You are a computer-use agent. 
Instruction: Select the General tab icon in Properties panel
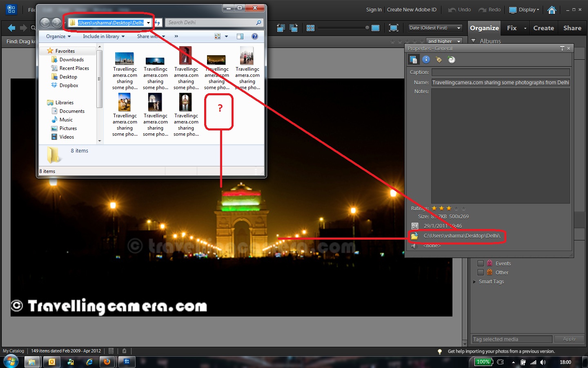point(414,59)
